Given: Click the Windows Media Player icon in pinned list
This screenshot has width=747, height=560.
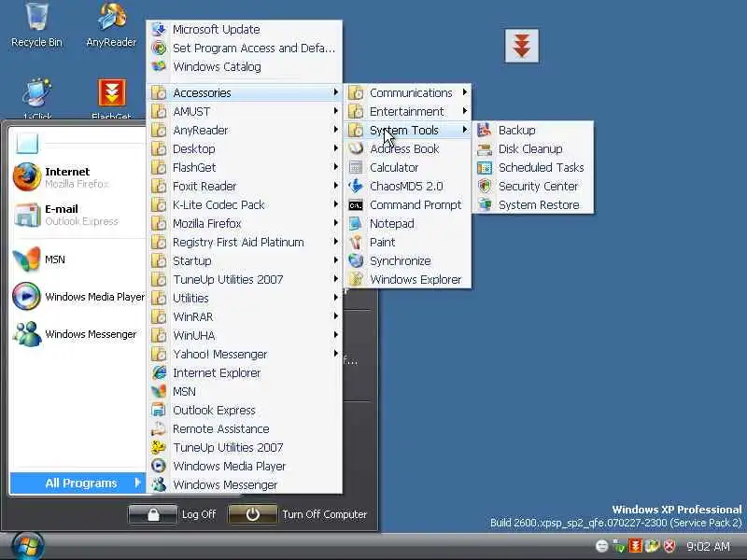Looking at the screenshot, I should (x=27, y=297).
